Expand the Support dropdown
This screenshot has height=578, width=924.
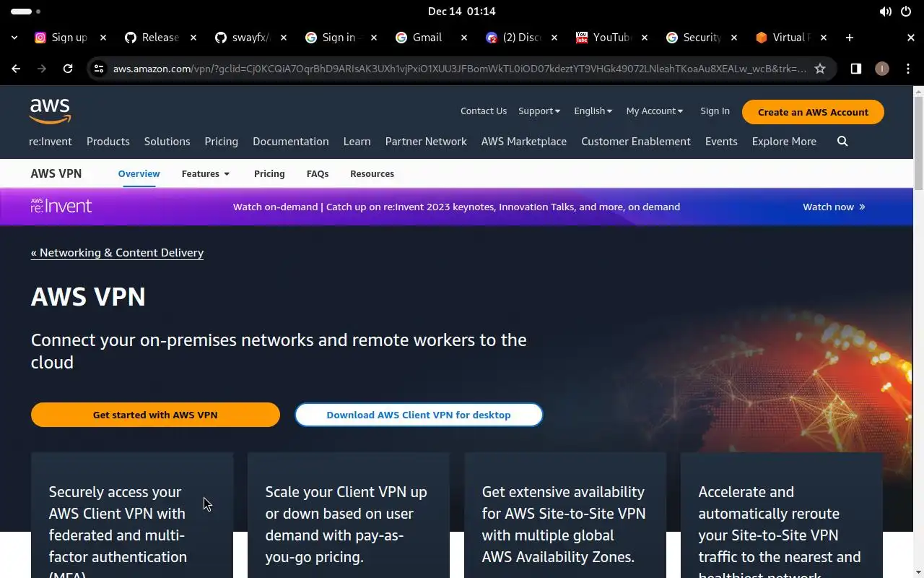539,111
